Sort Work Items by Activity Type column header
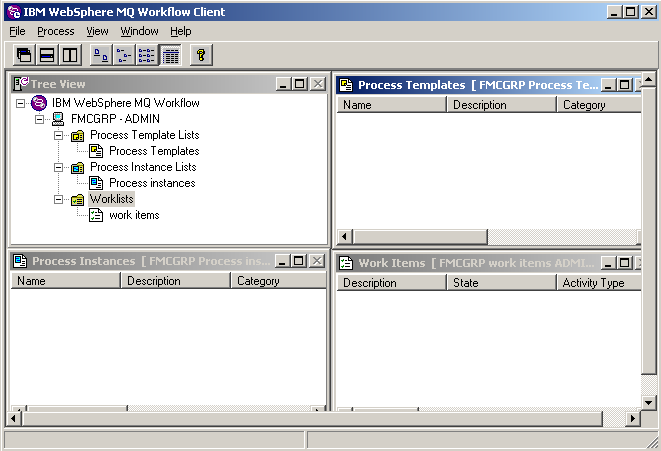 click(x=599, y=283)
